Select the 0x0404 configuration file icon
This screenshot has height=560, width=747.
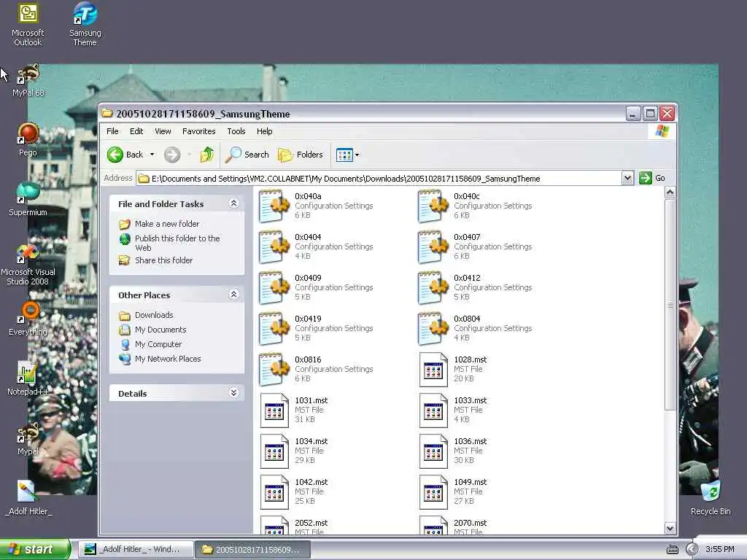(x=274, y=246)
